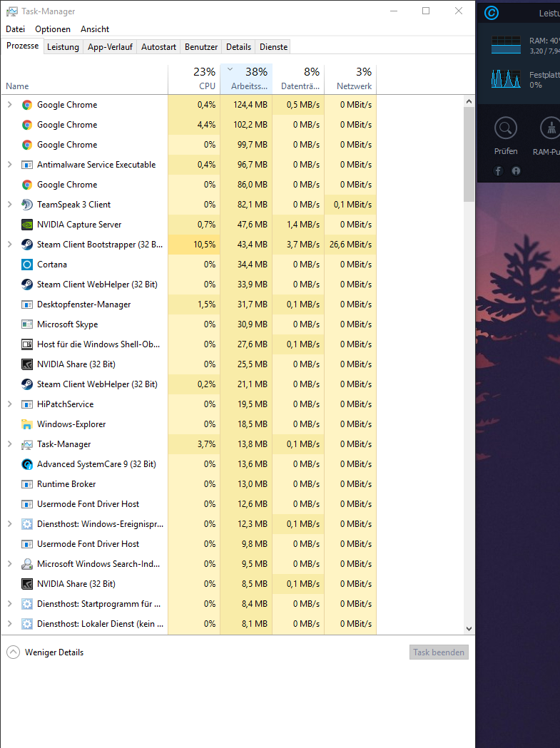Viewport: 560px width, 748px height.
Task: Open the Ansicht menu
Action: [95, 29]
